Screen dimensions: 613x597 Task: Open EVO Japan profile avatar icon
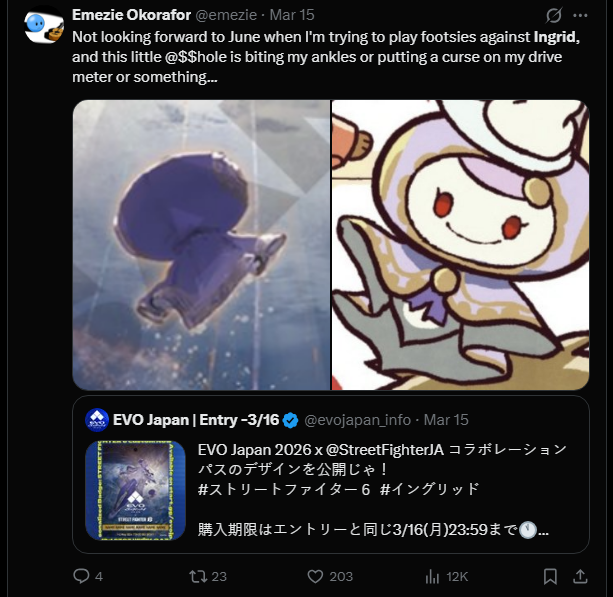(97, 420)
